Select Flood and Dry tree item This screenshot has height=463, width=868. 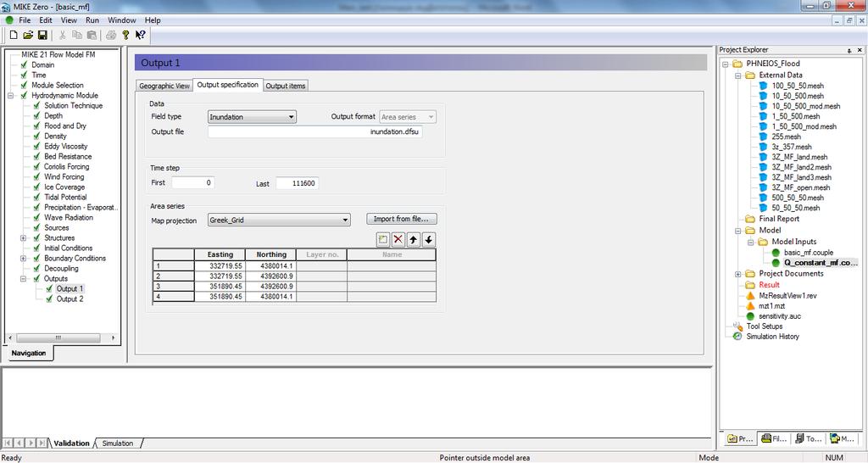coord(64,126)
